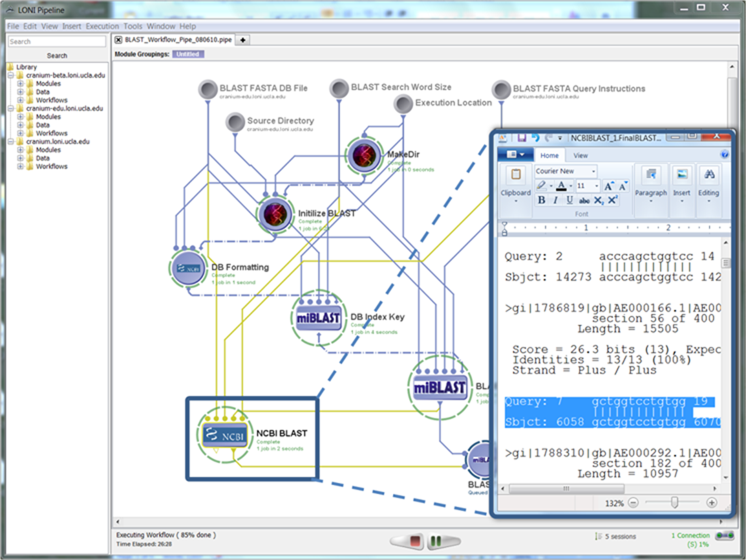Select the BLAST FASTA DB File input node
Screen dimensions: 746x560
click(x=207, y=89)
